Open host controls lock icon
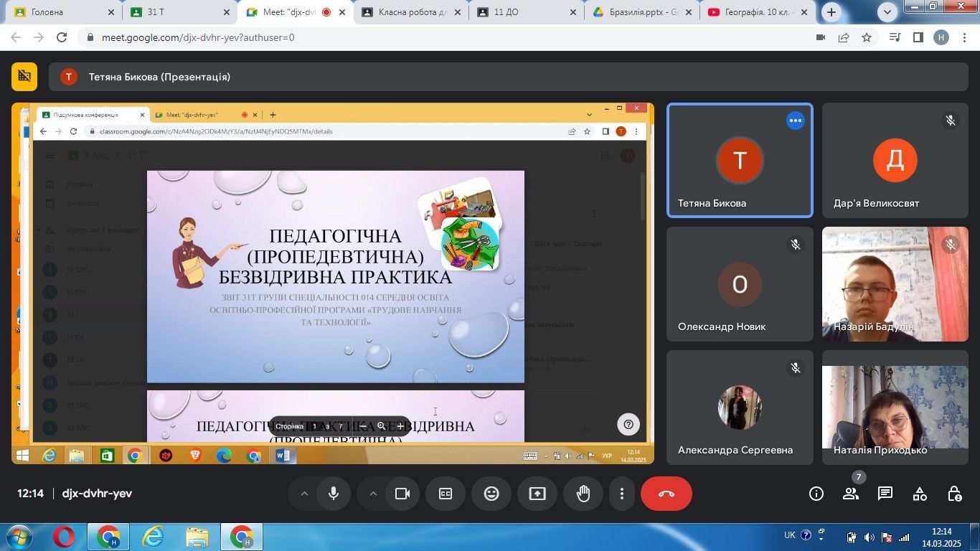The height and width of the screenshot is (551, 980). point(954,494)
